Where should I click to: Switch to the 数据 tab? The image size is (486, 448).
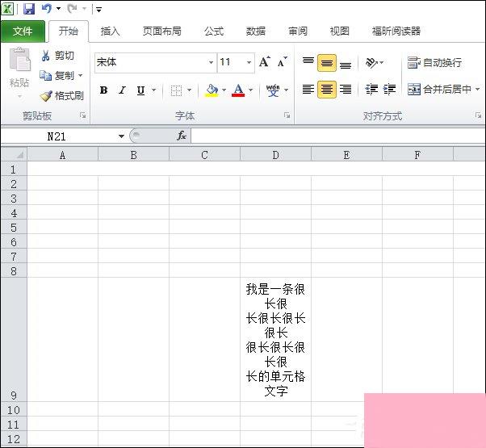256,31
